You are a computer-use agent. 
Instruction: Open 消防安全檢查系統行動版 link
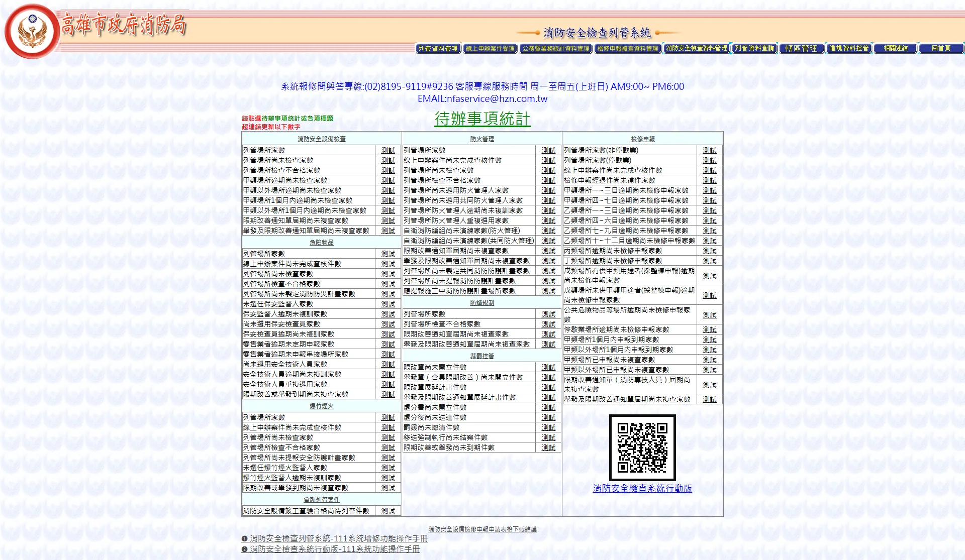tap(642, 488)
